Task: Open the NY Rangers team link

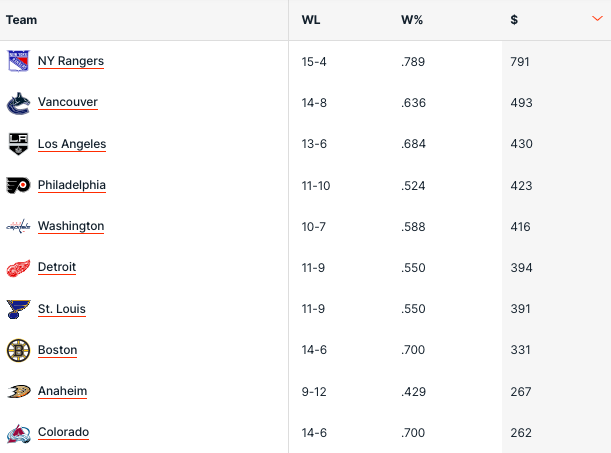Action: pyautogui.click(x=70, y=61)
